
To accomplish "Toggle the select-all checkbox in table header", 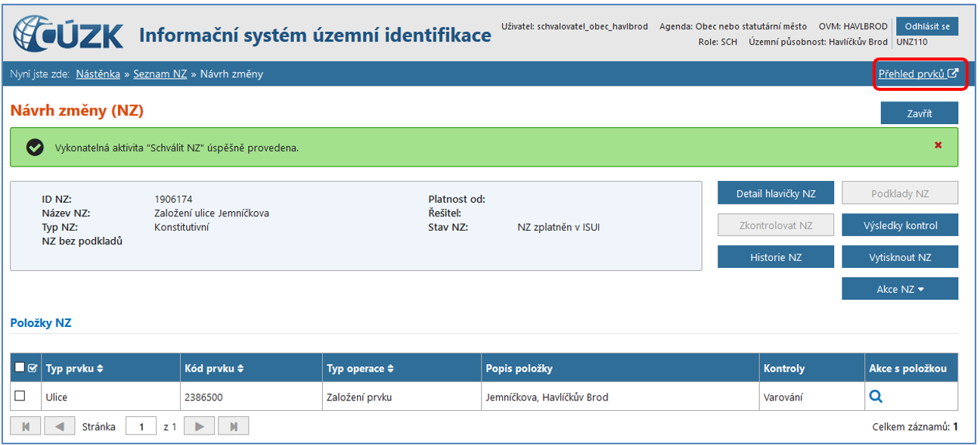I will pos(20,368).
